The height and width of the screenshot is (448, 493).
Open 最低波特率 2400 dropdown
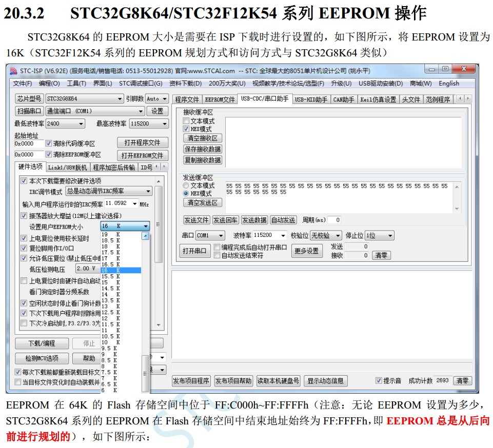point(65,124)
